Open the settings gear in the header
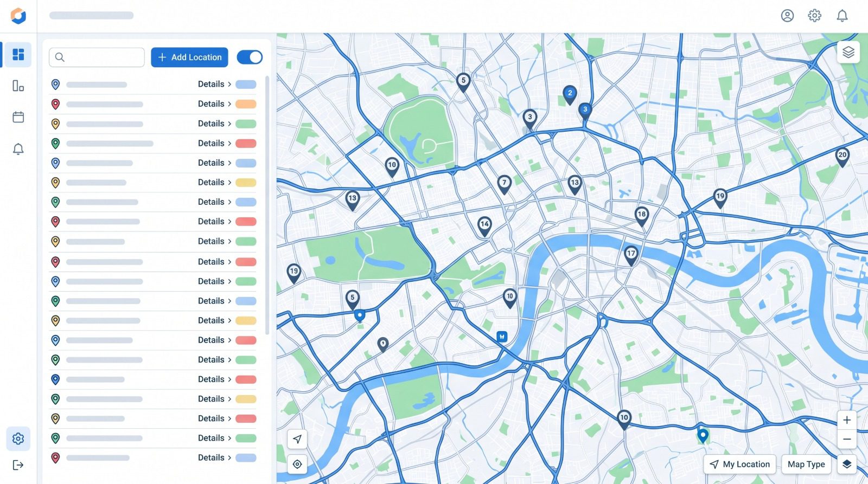This screenshot has width=868, height=484. [x=814, y=16]
